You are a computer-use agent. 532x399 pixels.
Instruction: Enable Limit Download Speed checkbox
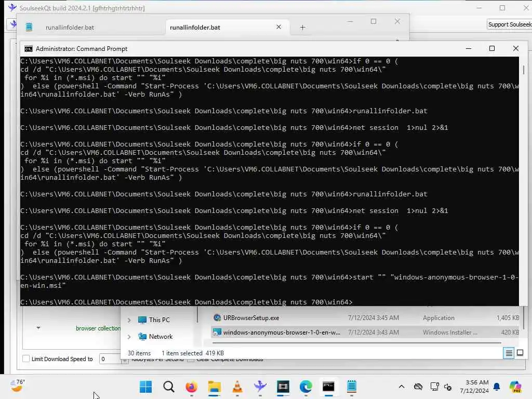click(x=26, y=358)
